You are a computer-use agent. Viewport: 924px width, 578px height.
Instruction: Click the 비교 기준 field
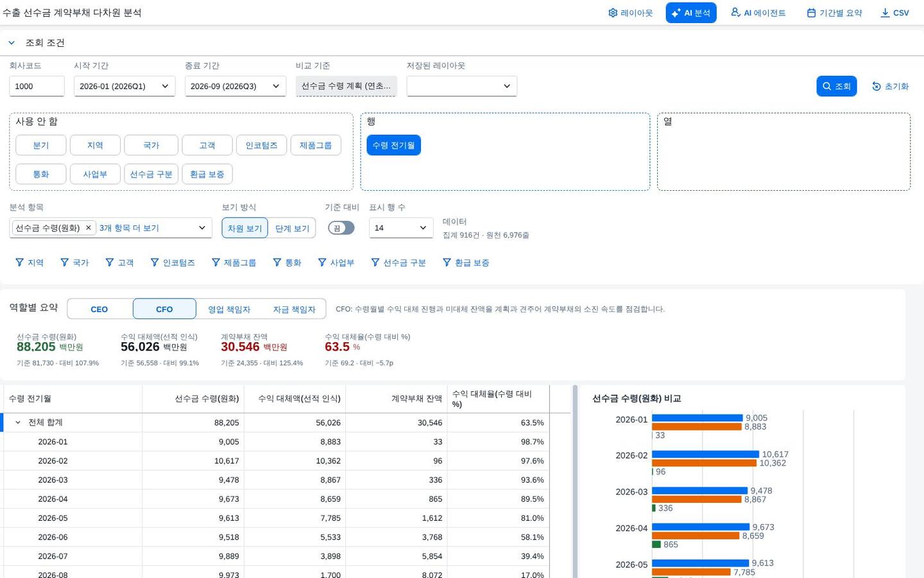point(346,86)
